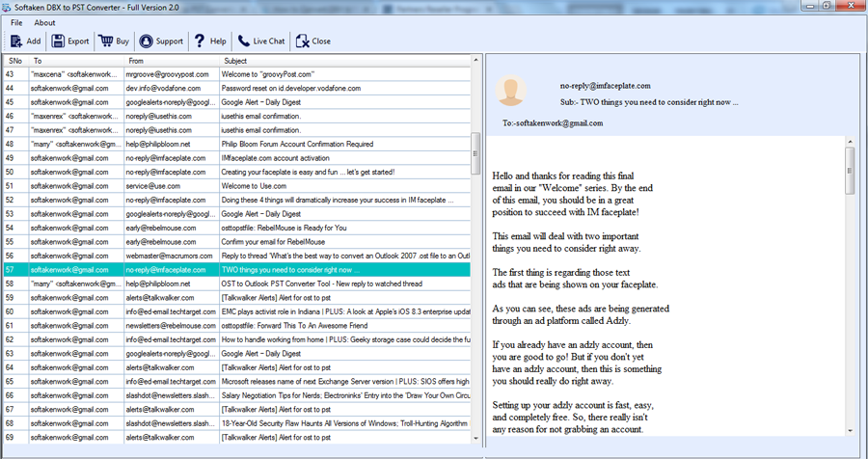Click preview pane scroll down arrow
The image size is (868, 459).
tap(851, 430)
